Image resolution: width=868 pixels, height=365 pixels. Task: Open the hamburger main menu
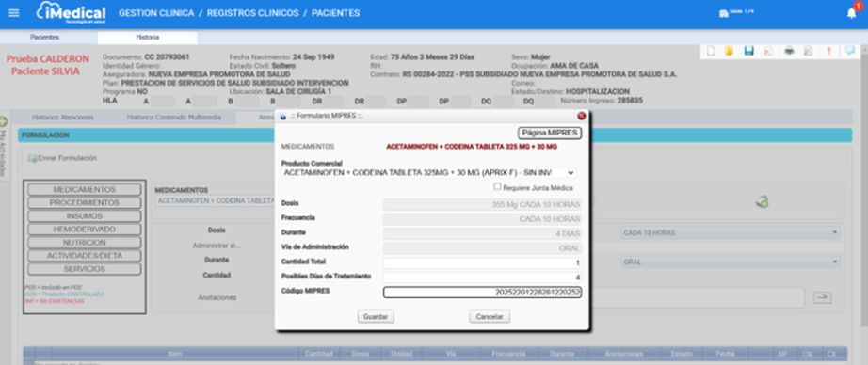coord(14,13)
